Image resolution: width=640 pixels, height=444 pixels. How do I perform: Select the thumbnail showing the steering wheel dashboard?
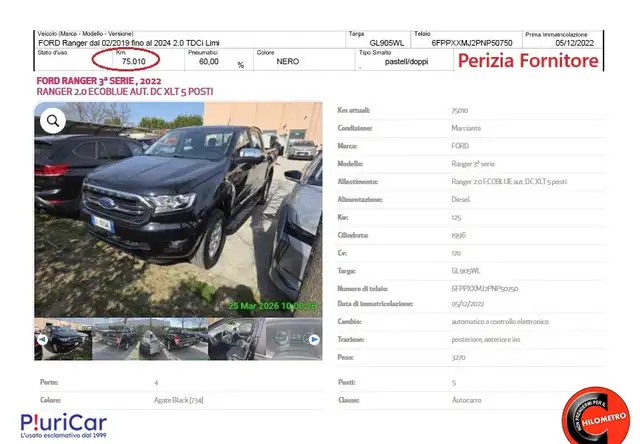point(294,339)
